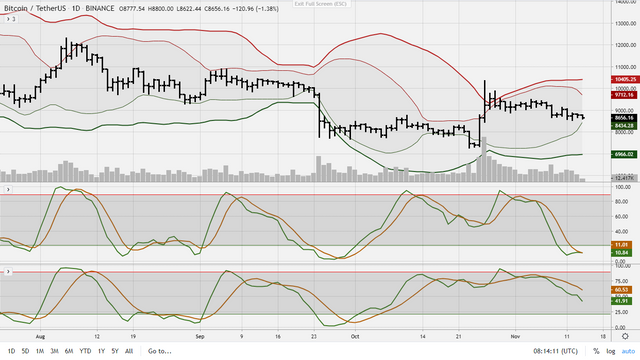Image resolution: width=640 pixels, height=360 pixels.
Task: Click the Bitcoin / TetherUS symbol title
Action: (35, 8)
